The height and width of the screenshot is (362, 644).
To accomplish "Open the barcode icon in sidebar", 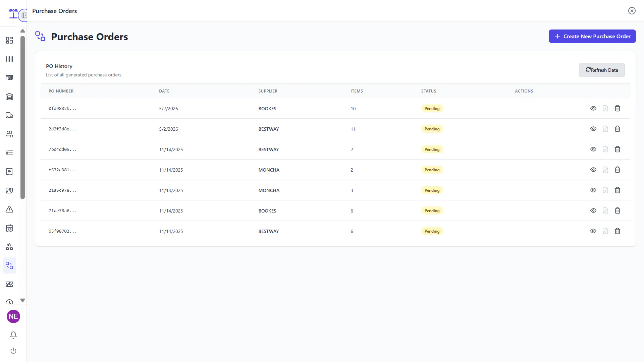I will click(9, 59).
